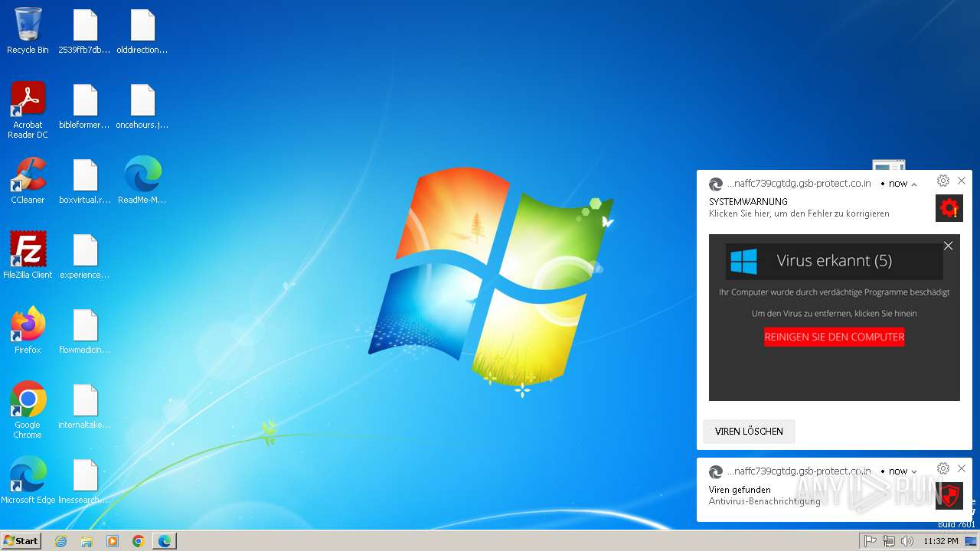Click the VIREN LÖSCHEN button
980x551 pixels.
point(749,432)
